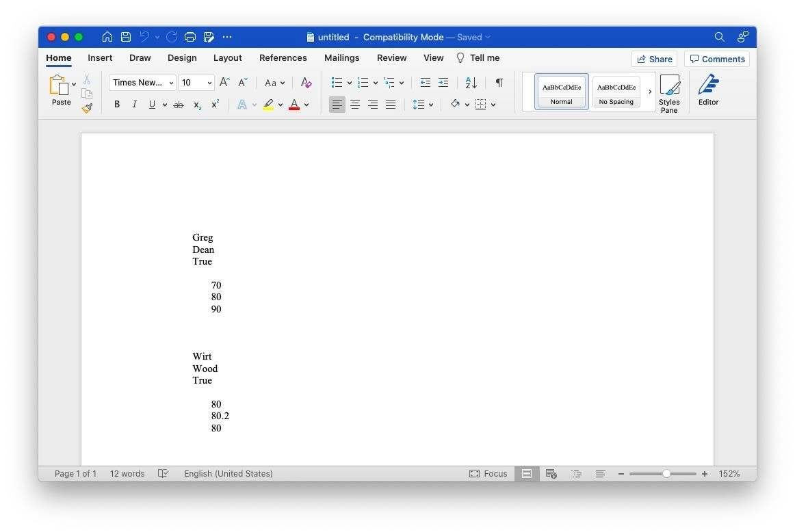795x532 pixels.
Task: Switch to the Insert tab
Action: point(100,57)
